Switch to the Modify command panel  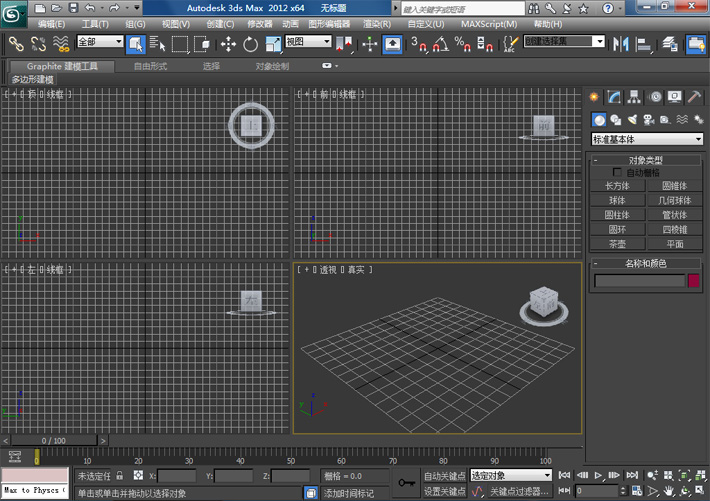point(614,96)
